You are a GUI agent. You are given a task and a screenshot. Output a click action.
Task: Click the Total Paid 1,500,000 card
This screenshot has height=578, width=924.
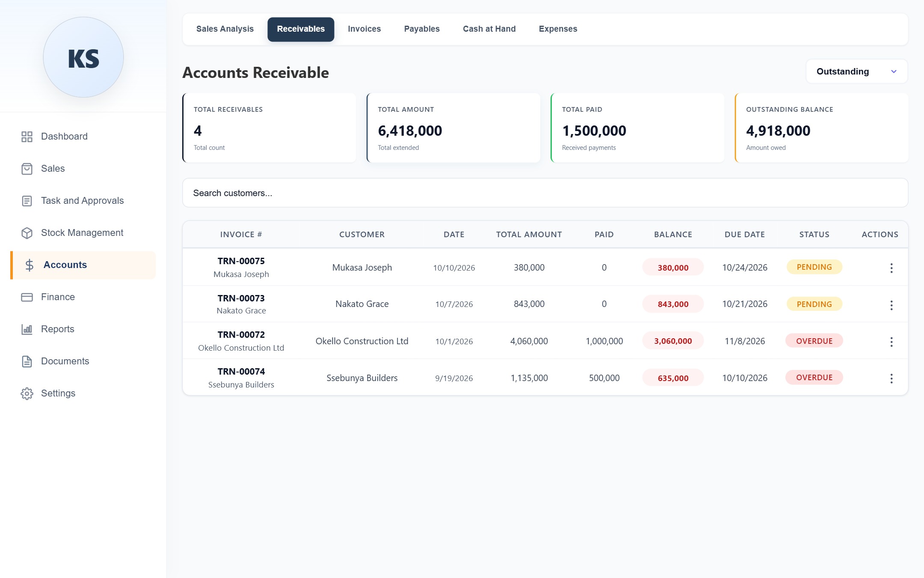click(x=638, y=128)
